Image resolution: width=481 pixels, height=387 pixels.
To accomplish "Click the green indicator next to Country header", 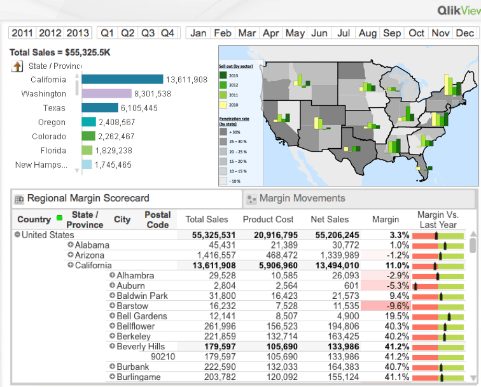I will (60, 218).
